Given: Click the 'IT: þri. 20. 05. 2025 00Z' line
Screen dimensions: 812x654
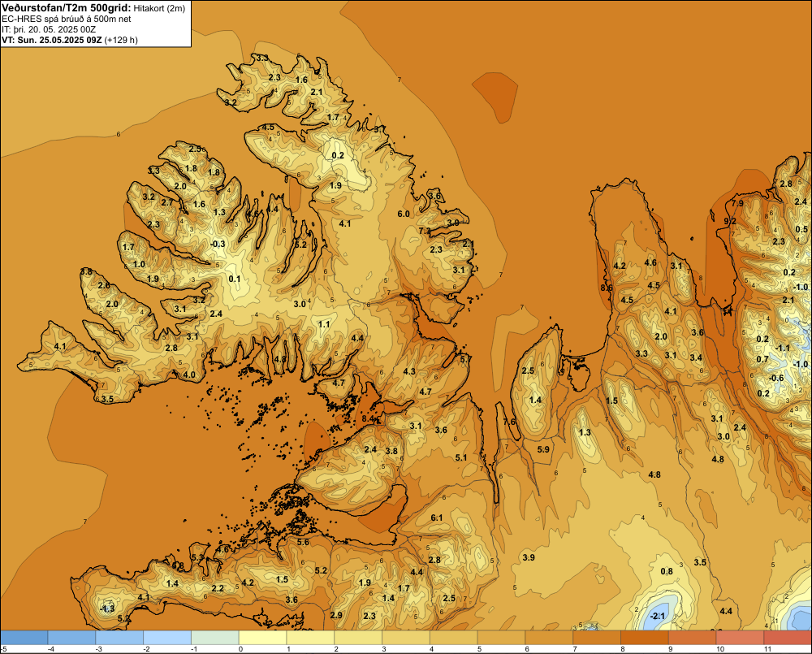Looking at the screenshot, I should pyautogui.click(x=49, y=29).
